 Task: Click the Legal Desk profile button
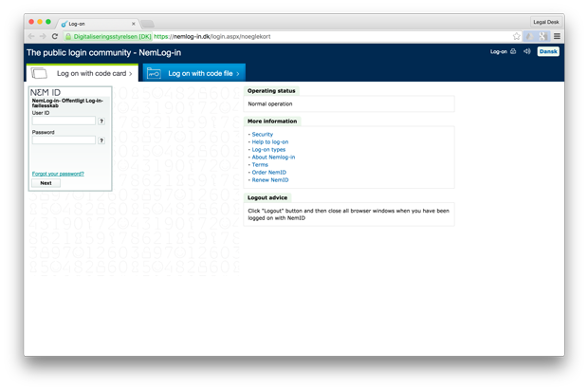point(546,22)
